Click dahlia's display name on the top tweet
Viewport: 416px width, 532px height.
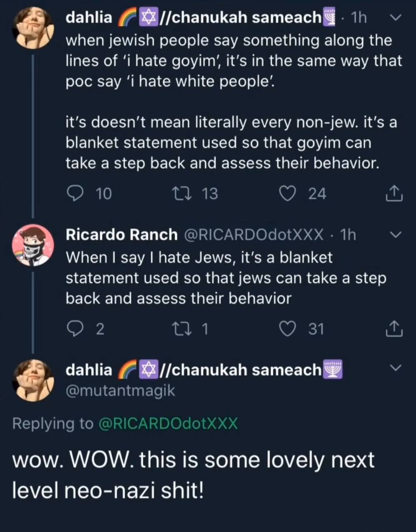tap(89, 17)
